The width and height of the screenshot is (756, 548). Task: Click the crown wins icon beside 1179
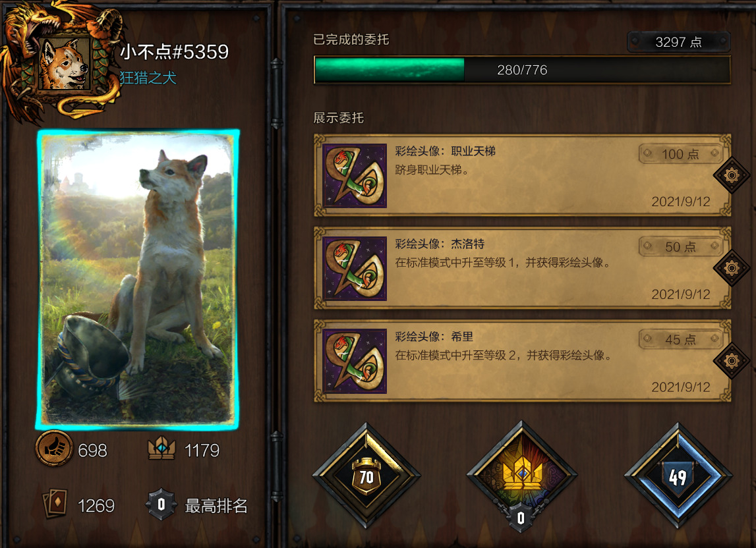162,448
